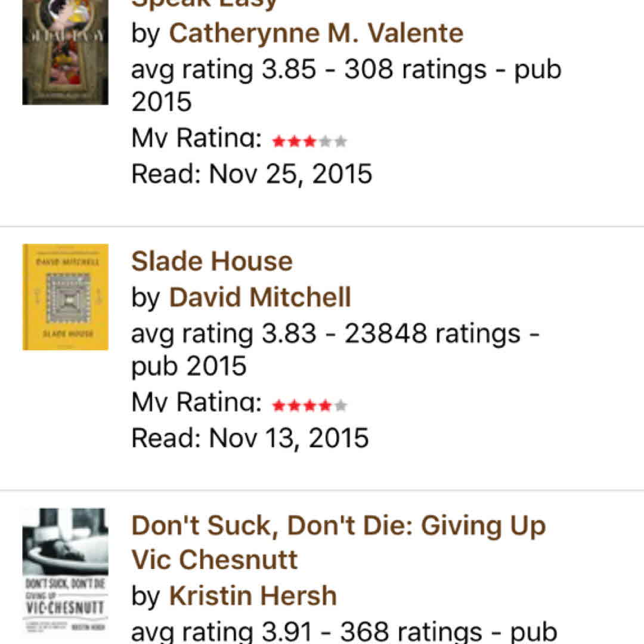The image size is (644, 644).
Task: Rate Slade House five stars
Action: point(340,406)
